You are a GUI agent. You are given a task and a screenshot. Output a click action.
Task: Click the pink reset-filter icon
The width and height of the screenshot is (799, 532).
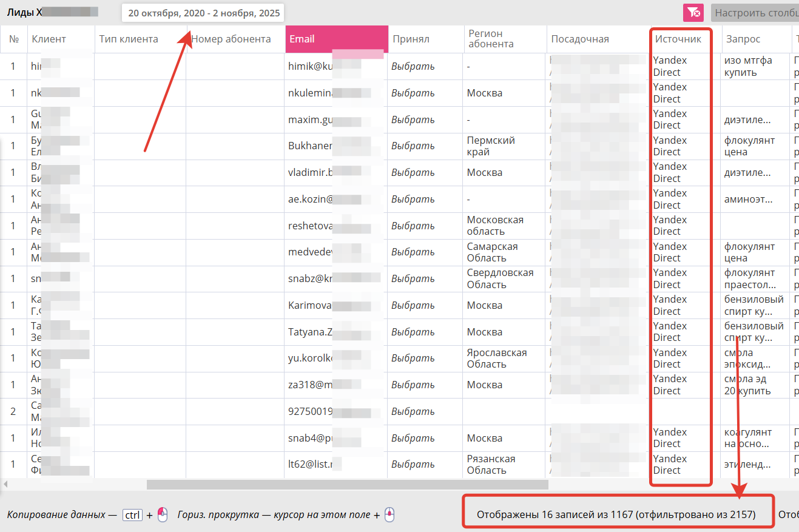[692, 12]
